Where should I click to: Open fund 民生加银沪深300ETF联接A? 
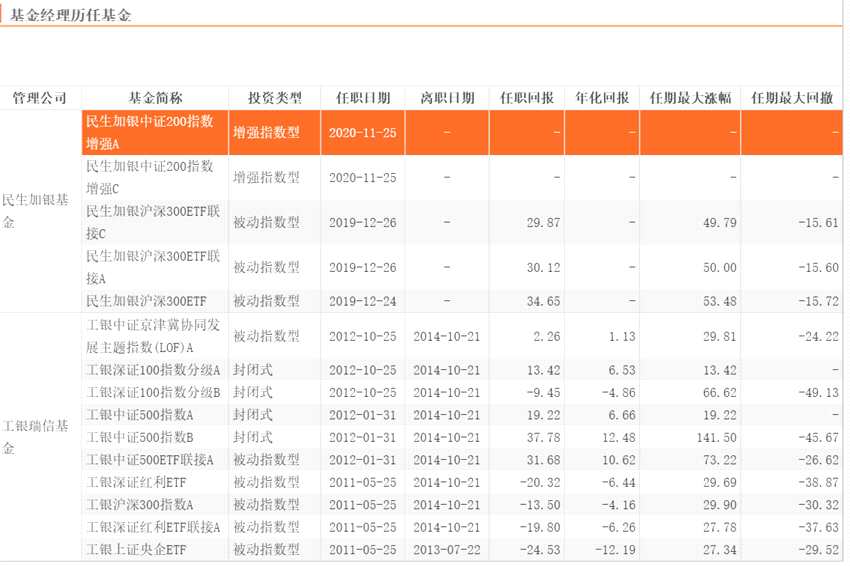pos(153,267)
